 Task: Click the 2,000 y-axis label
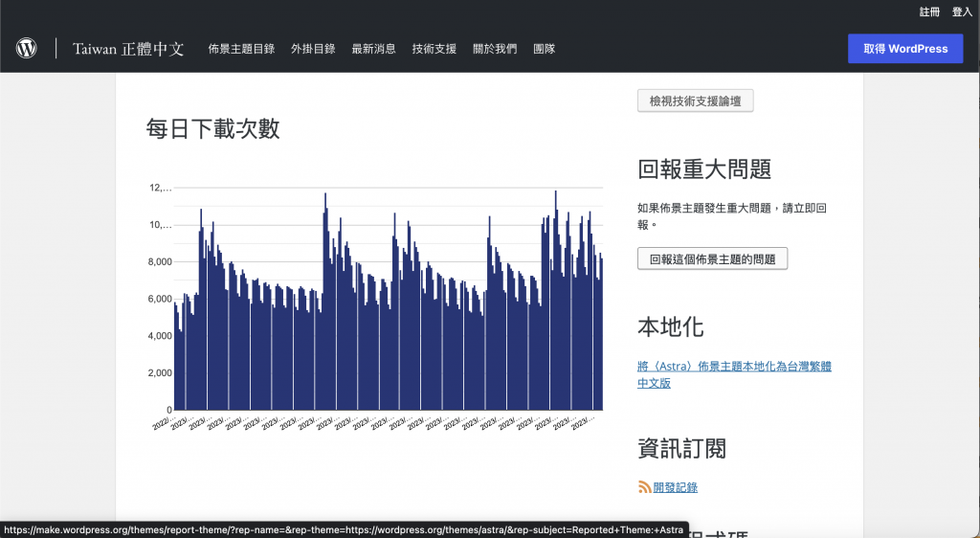pos(160,373)
